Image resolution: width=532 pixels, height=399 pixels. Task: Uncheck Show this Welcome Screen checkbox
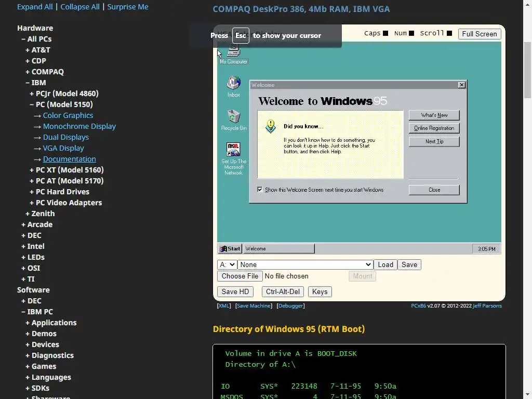coord(260,190)
